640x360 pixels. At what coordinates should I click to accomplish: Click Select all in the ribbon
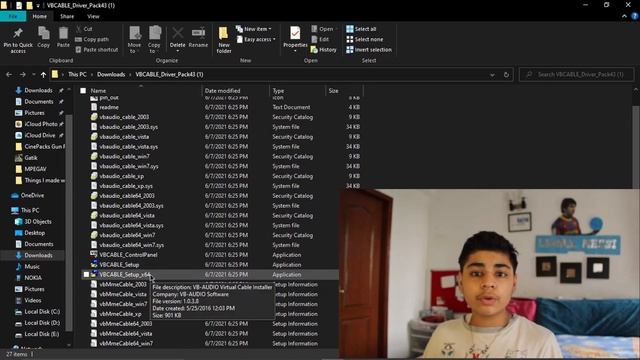(x=361, y=29)
